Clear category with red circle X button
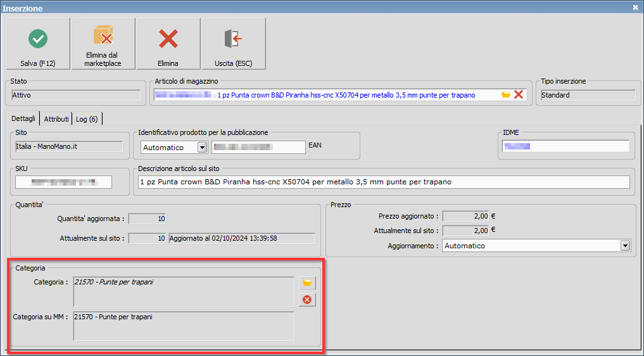Image resolution: width=644 pixels, height=356 pixels. tap(307, 300)
